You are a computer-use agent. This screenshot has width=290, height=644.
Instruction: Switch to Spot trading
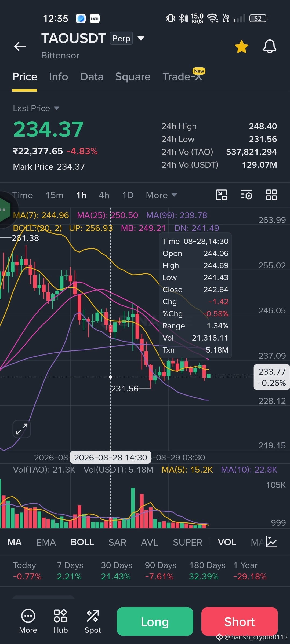click(x=93, y=621)
